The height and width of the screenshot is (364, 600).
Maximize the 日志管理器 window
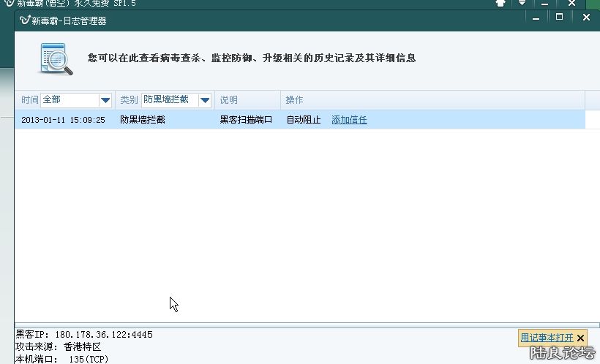tap(560, 18)
